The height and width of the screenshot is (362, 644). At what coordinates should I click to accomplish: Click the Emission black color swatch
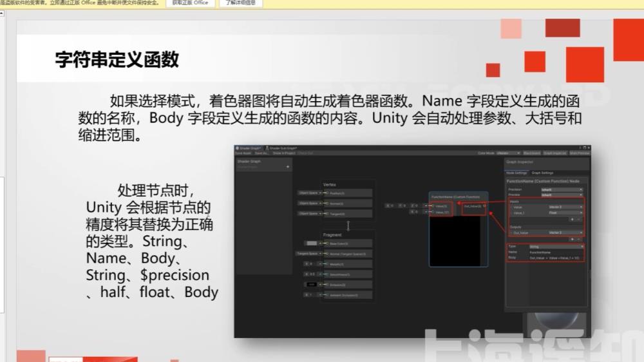(312, 284)
